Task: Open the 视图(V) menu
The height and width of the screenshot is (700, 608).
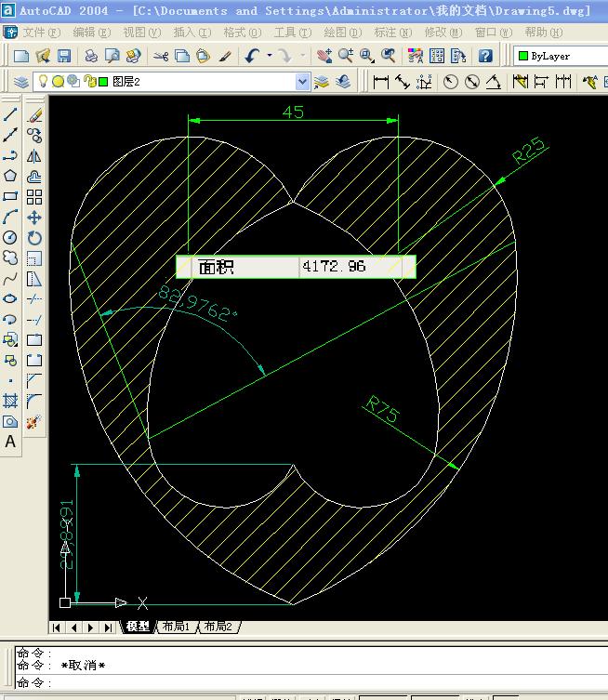Action: (x=142, y=33)
